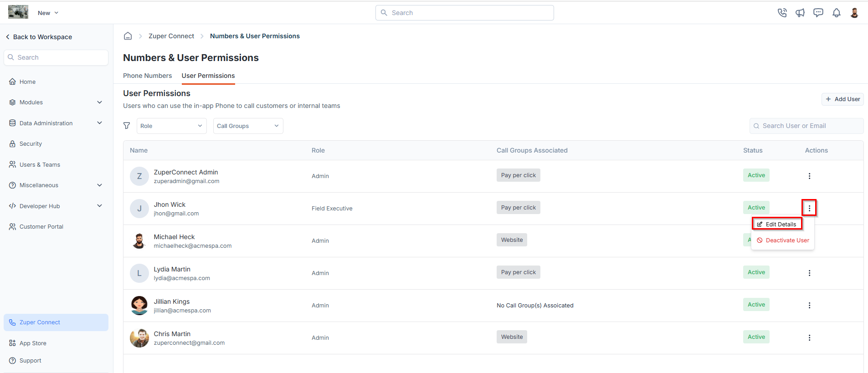Select the User Permissions tab
The image size is (868, 373).
click(x=208, y=76)
